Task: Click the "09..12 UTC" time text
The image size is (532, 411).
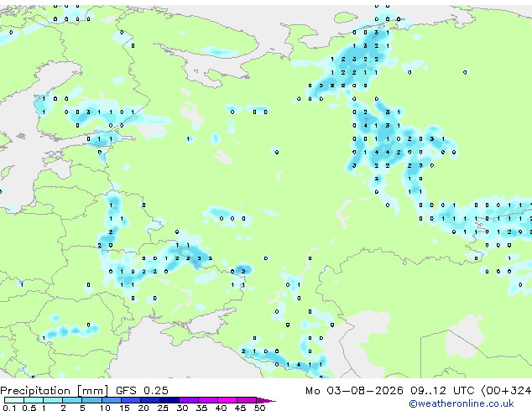Action: [442, 391]
